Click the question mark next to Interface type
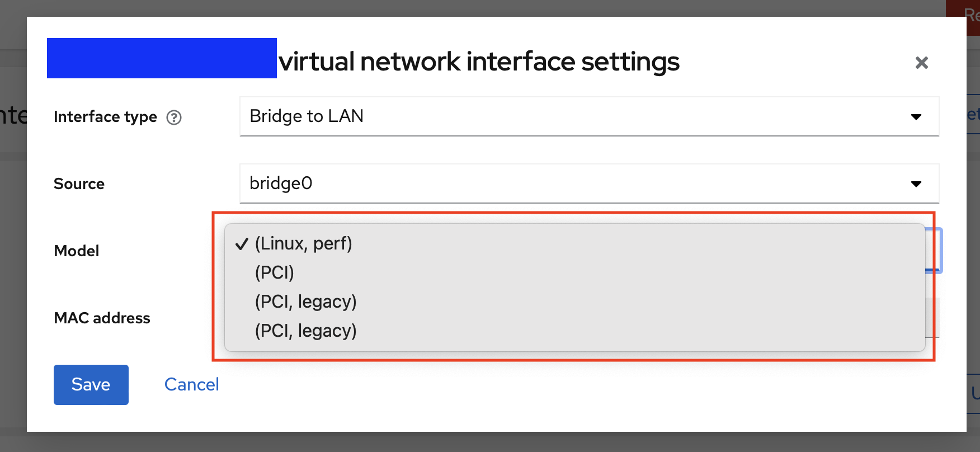 [174, 117]
